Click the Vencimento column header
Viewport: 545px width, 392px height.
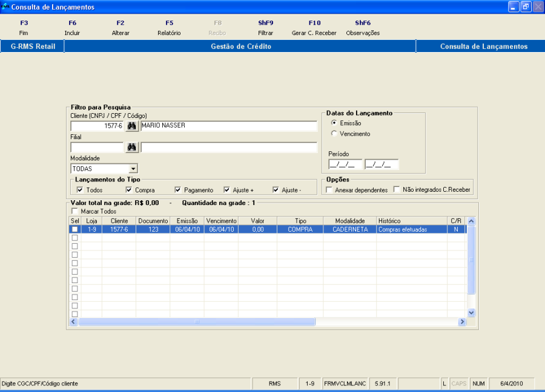point(222,221)
